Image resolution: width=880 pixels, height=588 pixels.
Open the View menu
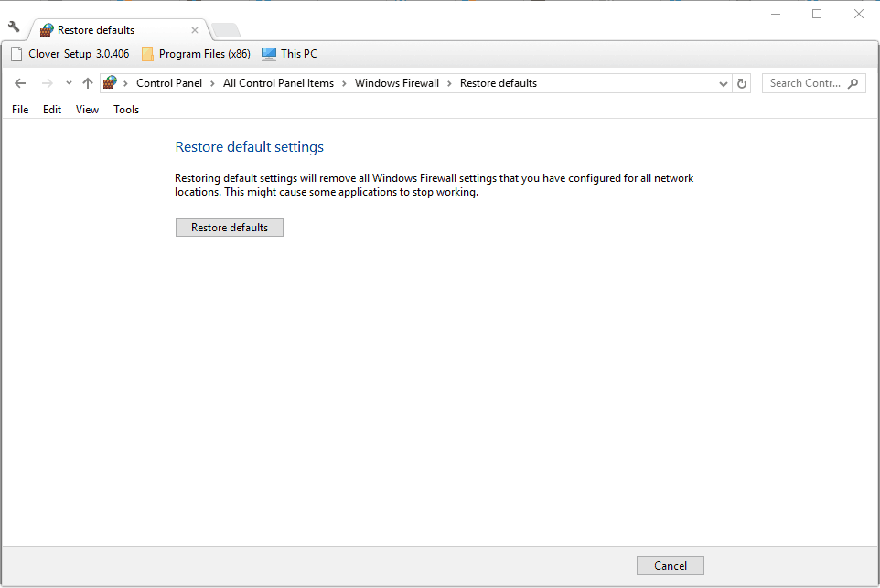point(88,110)
